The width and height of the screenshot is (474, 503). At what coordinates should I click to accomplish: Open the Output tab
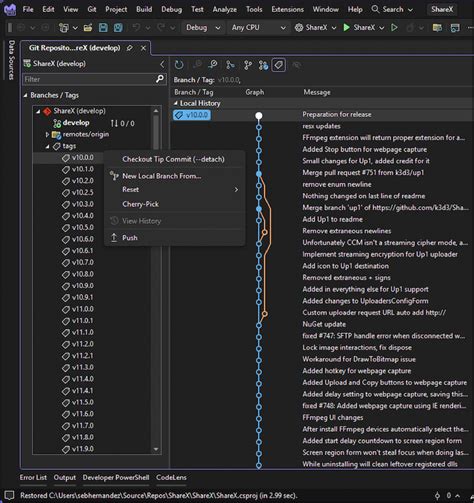(65, 477)
